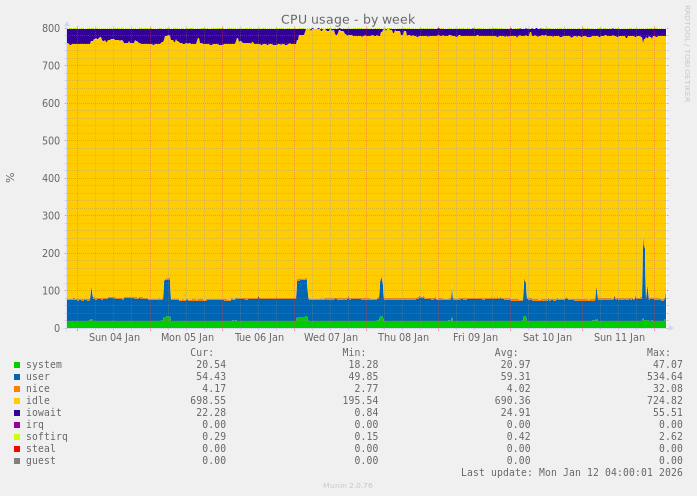
Task: Click the 'Munin 2.0.76' footer text
Action: (348, 486)
